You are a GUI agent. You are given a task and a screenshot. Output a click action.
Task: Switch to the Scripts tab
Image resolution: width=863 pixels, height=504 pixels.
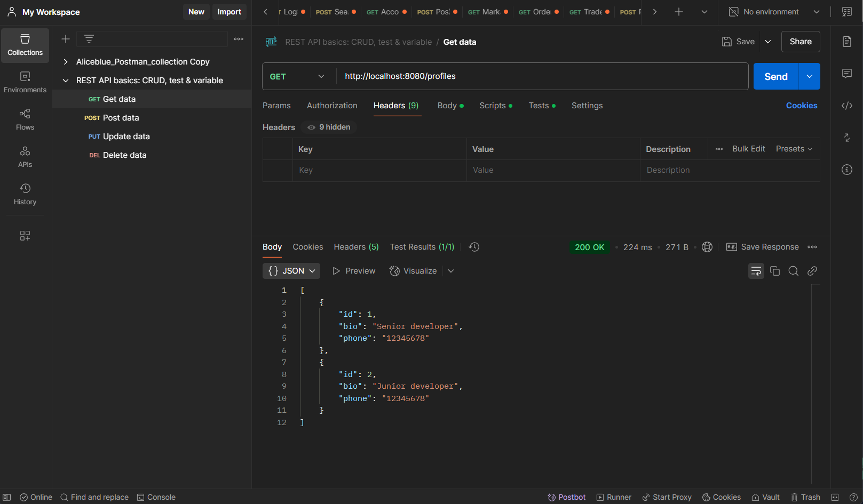pos(496,106)
